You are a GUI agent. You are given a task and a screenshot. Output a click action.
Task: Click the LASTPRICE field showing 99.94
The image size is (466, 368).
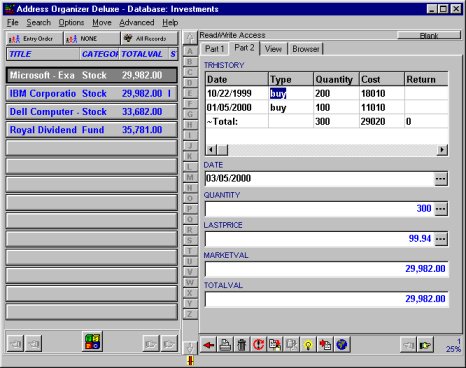pyautogui.click(x=320, y=239)
